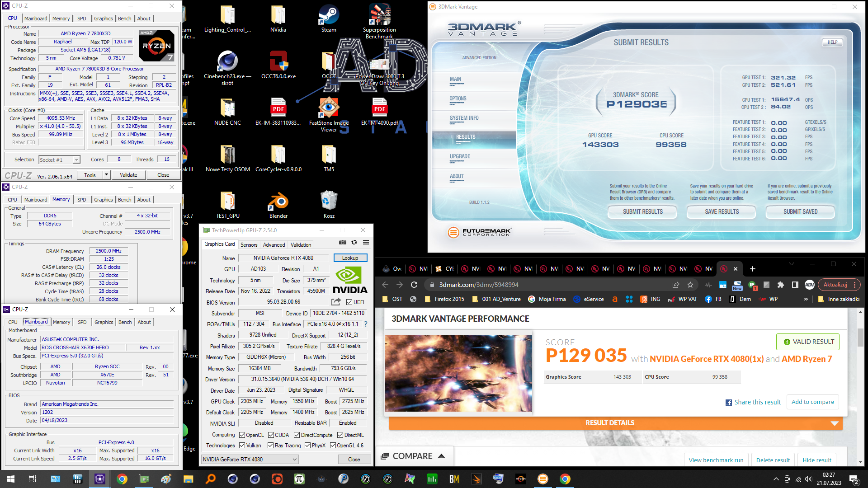The height and width of the screenshot is (488, 868).
Task: Toggle the DirectML checkbox
Action: coord(340,435)
